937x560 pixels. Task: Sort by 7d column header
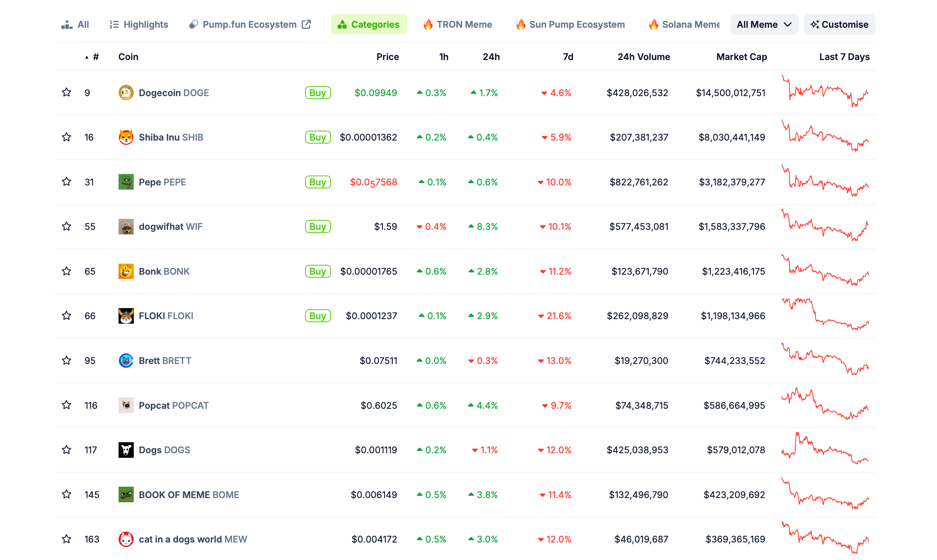(x=568, y=57)
